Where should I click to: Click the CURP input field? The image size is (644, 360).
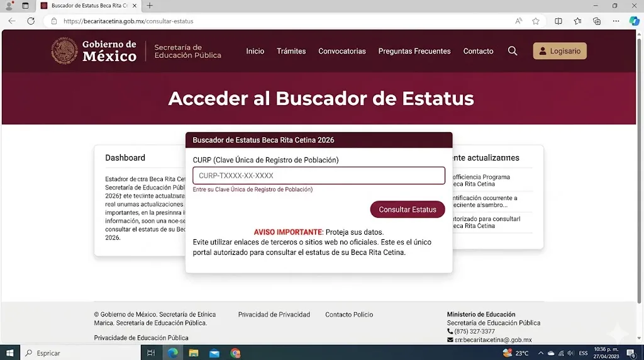coord(319,176)
